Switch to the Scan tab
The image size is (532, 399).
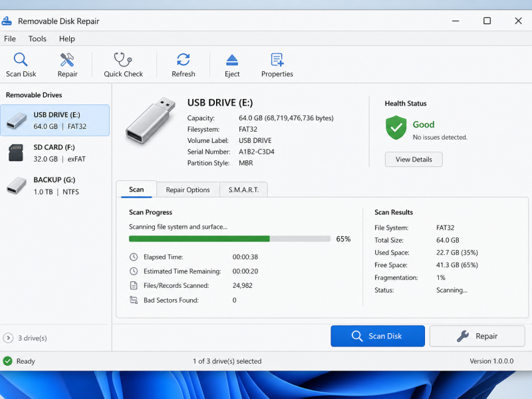(136, 190)
